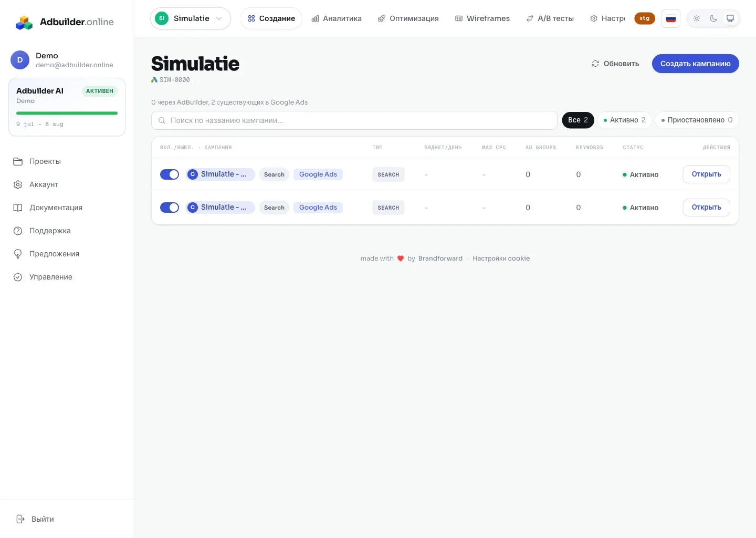Viewport: 756px width, 538px height.
Task: Click the campaign name search field
Action: (x=354, y=120)
